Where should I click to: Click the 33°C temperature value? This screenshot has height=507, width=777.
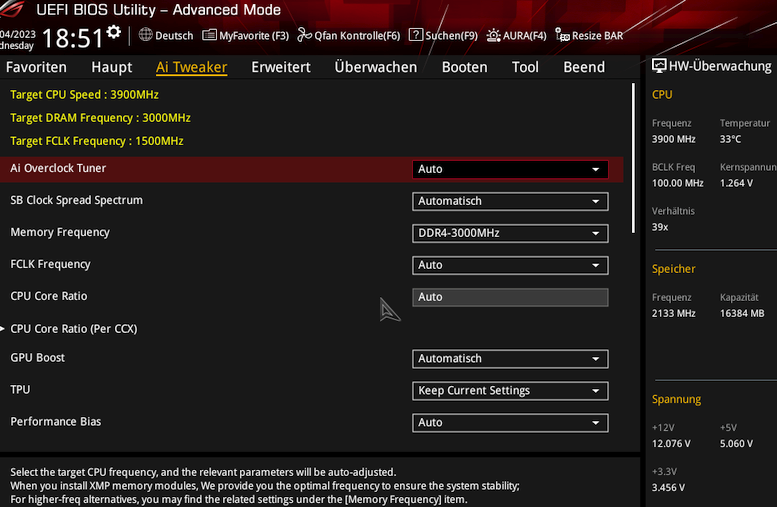[730, 139]
